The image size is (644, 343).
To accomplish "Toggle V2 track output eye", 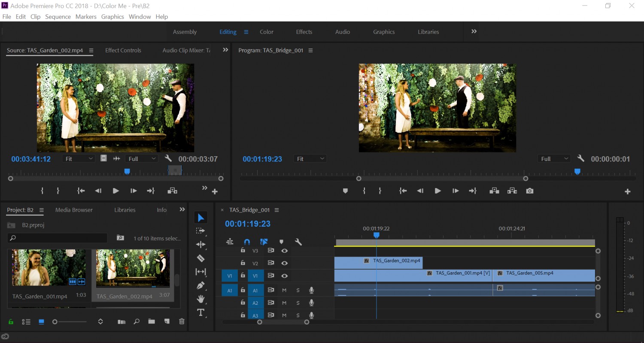I will coord(284,263).
